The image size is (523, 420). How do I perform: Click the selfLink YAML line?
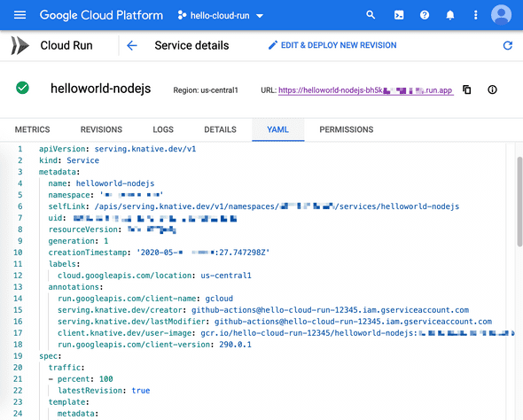click(254, 206)
